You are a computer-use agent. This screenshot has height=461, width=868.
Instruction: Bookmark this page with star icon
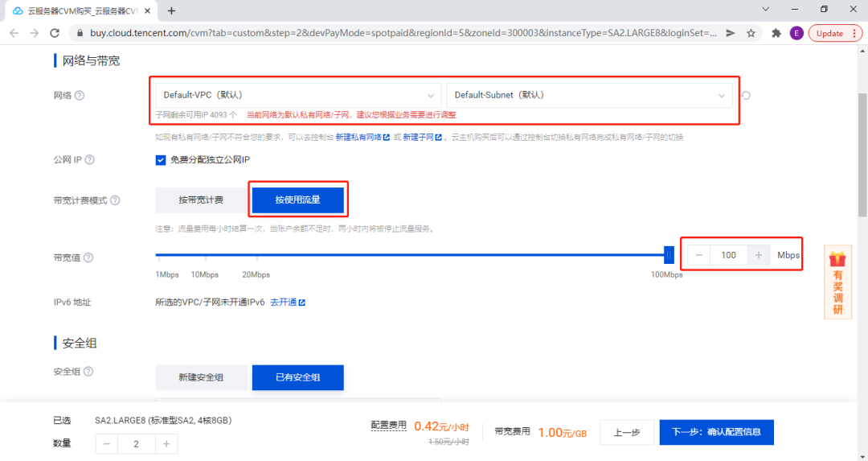click(x=751, y=33)
